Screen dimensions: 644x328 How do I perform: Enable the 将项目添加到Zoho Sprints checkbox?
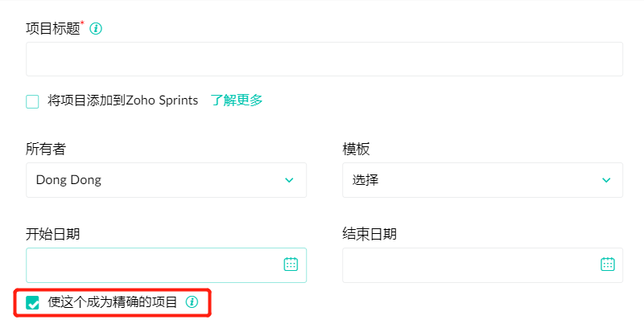point(32,101)
